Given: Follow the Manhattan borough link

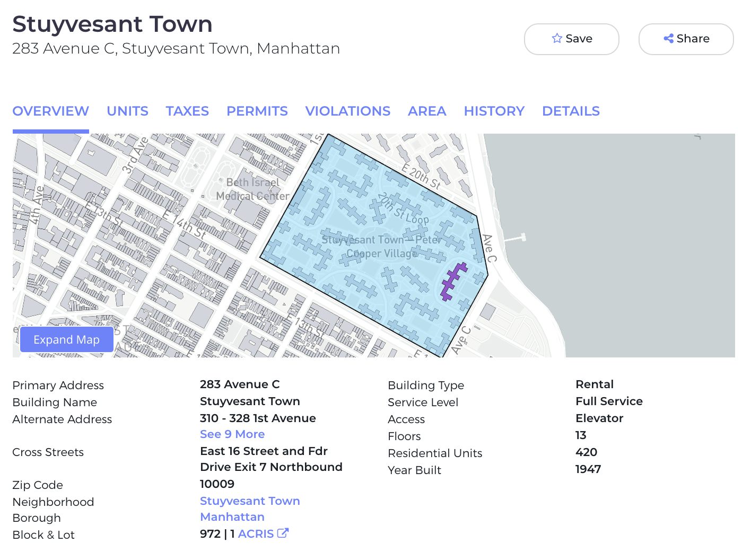Looking at the screenshot, I should [232, 517].
